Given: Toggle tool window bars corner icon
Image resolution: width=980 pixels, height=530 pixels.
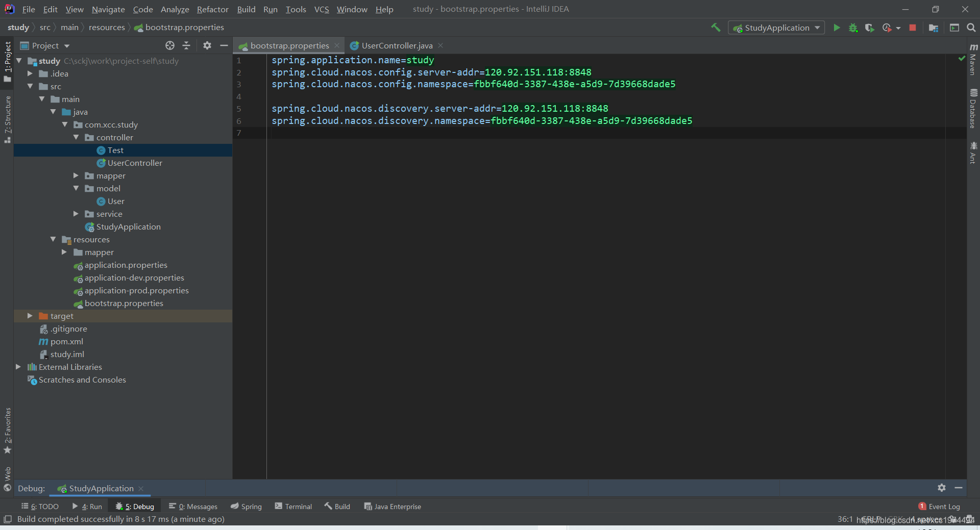Looking at the screenshot, I should tap(7, 519).
